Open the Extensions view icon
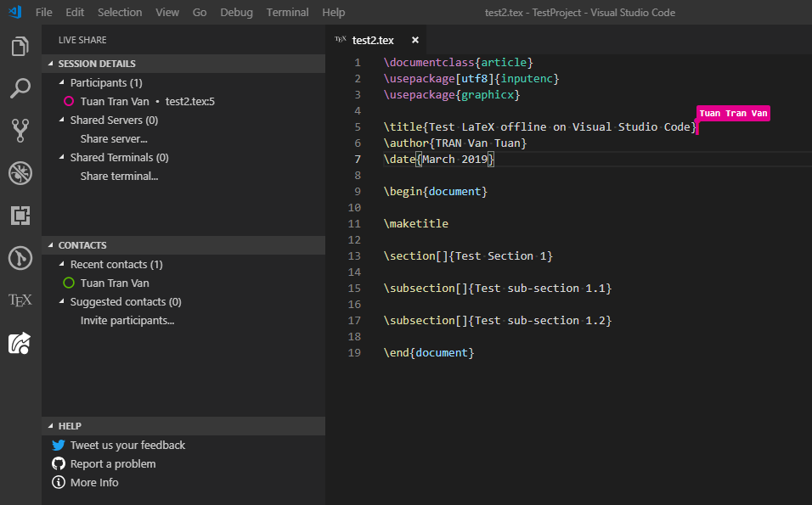Viewport: 812px width, 505px height. [20, 216]
